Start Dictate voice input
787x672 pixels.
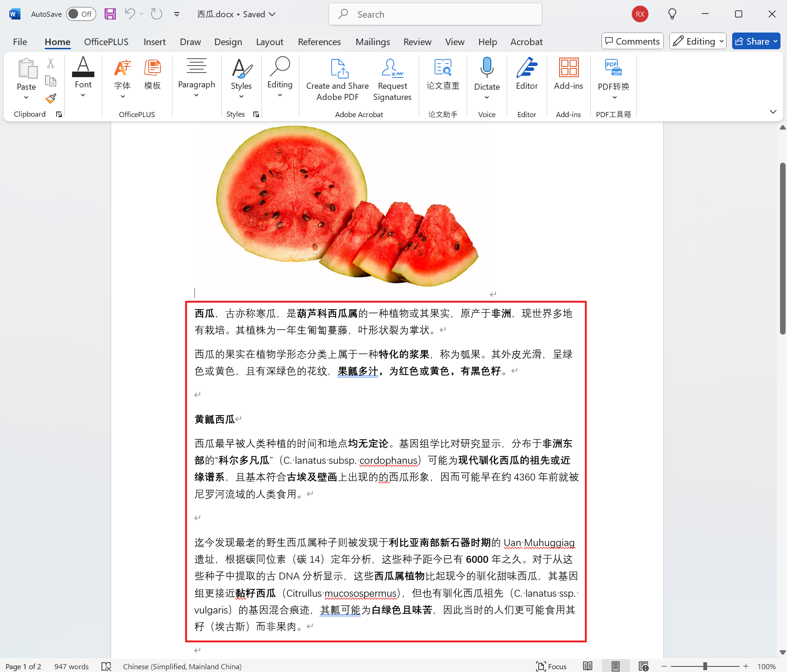coord(486,74)
